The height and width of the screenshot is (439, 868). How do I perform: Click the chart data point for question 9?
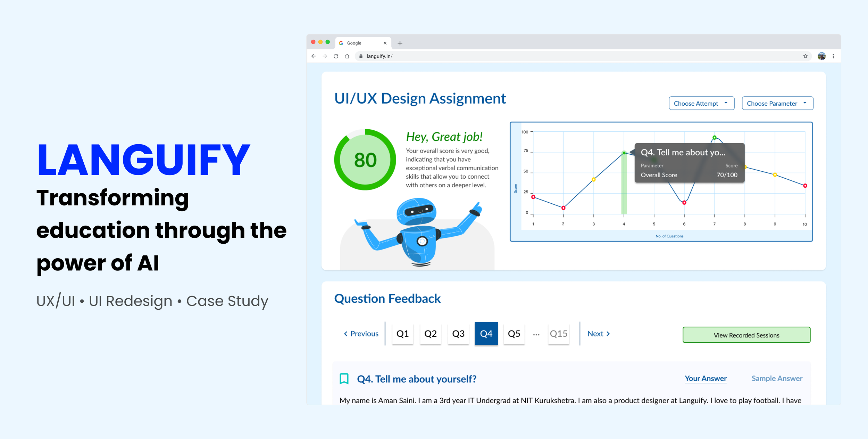point(775,175)
